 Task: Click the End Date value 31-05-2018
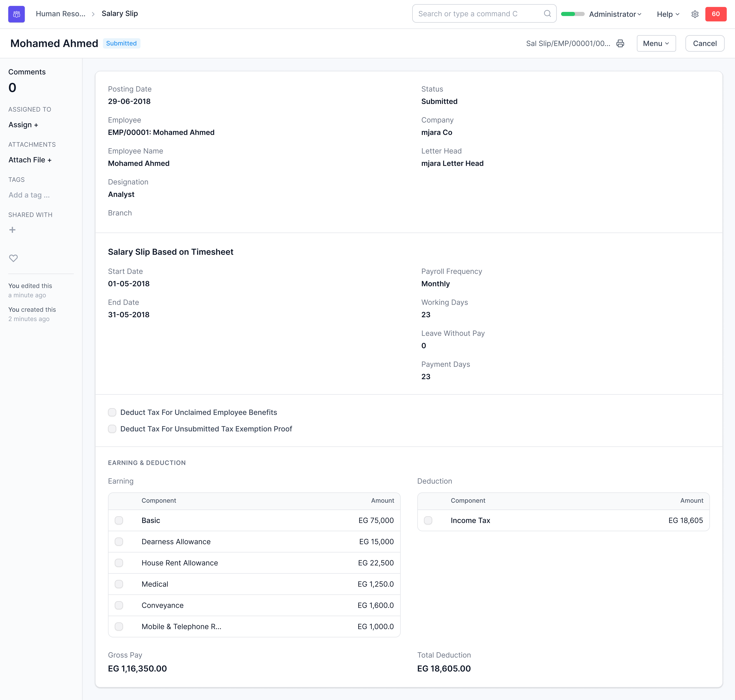[x=129, y=315]
